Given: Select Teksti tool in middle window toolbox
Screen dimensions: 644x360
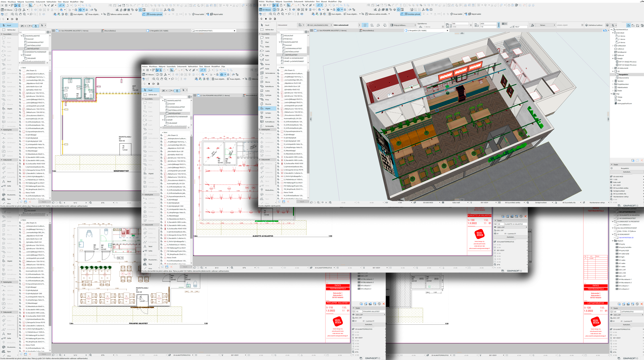Looking at the screenshot, I should 150,246.
